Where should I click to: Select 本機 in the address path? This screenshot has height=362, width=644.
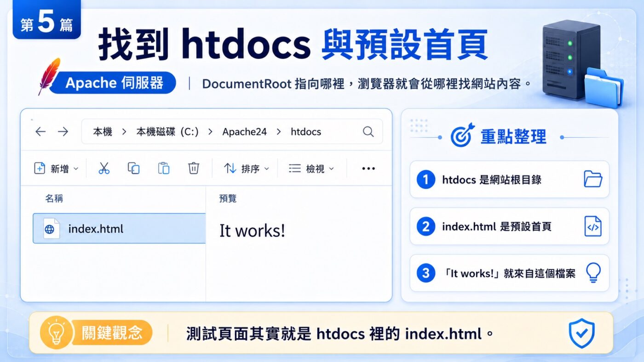click(x=103, y=132)
